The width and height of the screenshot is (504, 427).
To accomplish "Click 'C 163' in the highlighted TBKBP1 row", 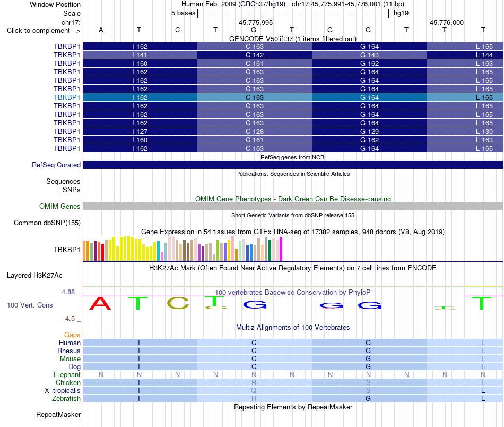I will pos(255,97).
